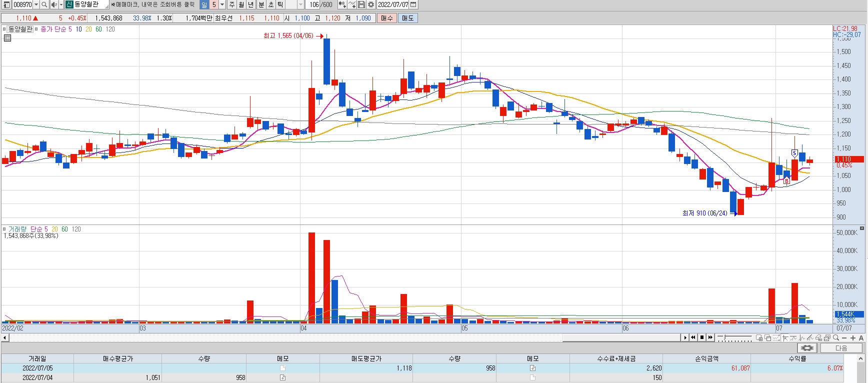The image size is (868, 383).
Task: Click the crosshair cursor tool in bottom toolbar
Action: click(x=785, y=337)
